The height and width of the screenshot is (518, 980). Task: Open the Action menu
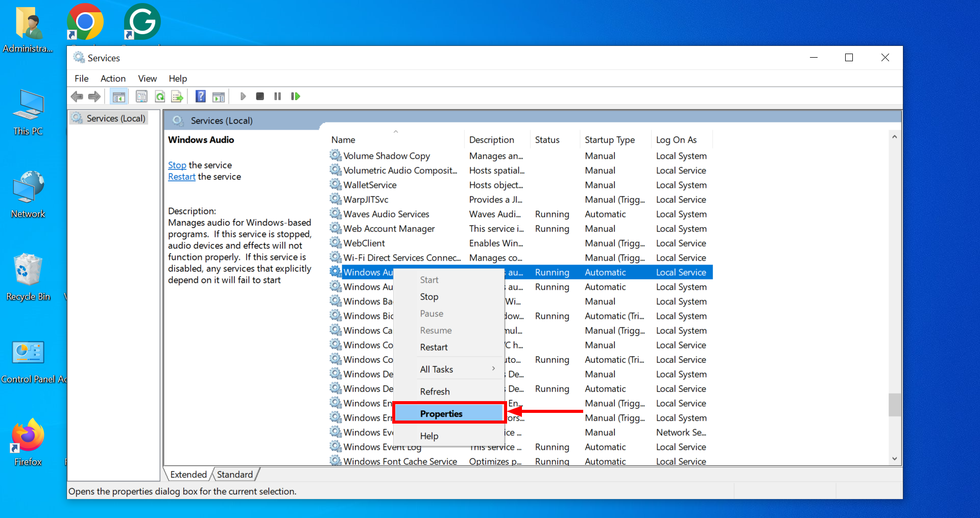pyautogui.click(x=113, y=79)
